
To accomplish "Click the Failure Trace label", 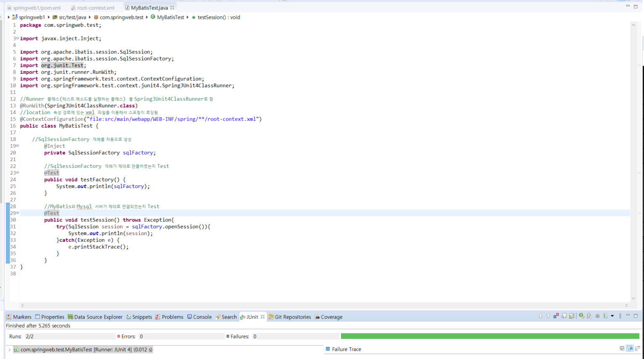I will click(346, 349).
